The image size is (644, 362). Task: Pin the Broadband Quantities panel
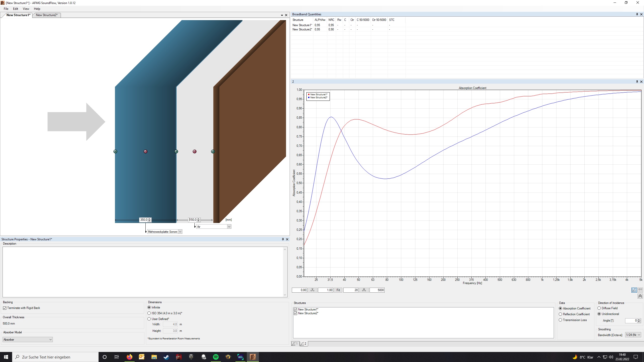pos(637,14)
